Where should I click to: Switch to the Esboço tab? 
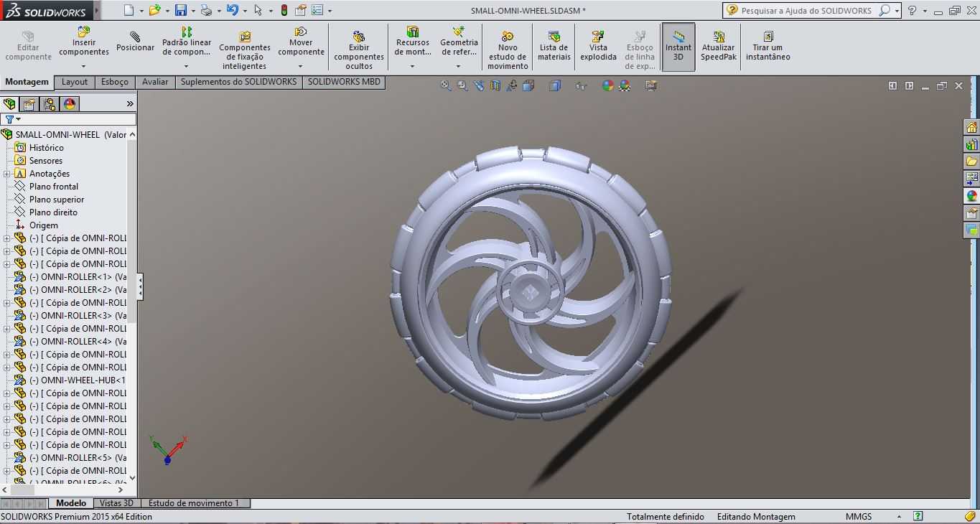[x=115, y=82]
